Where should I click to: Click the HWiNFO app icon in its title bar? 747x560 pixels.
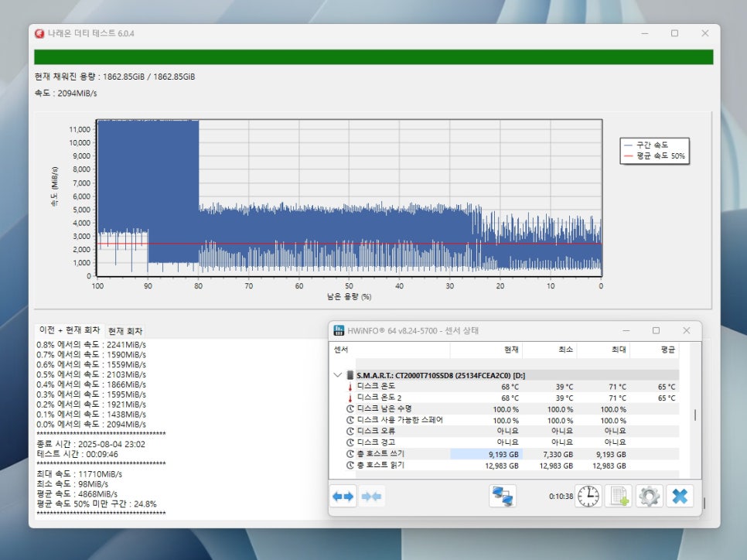(339, 330)
